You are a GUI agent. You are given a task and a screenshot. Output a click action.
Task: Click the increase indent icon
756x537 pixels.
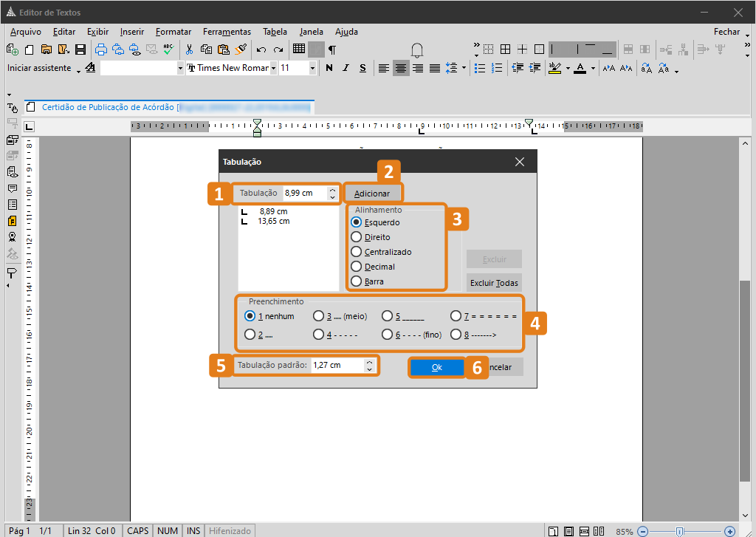click(535, 68)
